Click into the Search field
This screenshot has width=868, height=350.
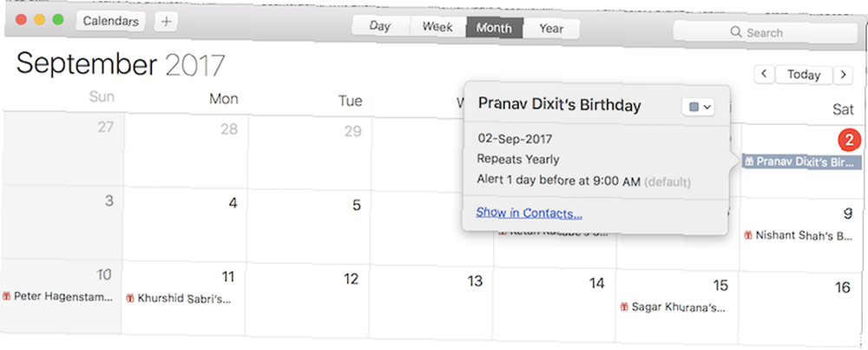click(x=765, y=32)
